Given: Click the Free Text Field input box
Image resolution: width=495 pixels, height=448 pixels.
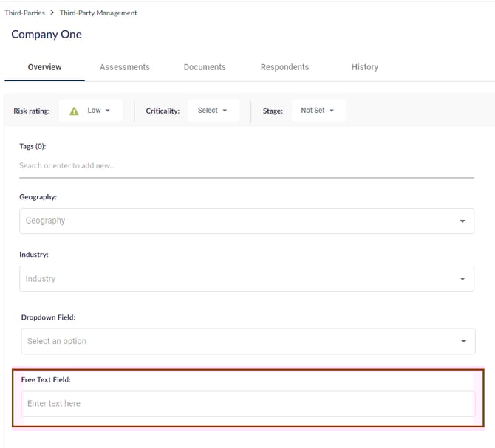Looking at the screenshot, I should (247, 404).
